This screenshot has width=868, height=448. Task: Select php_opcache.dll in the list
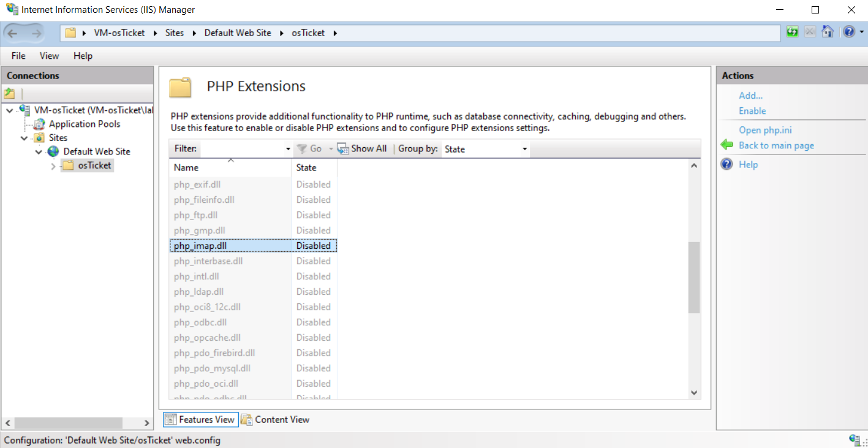point(207,338)
